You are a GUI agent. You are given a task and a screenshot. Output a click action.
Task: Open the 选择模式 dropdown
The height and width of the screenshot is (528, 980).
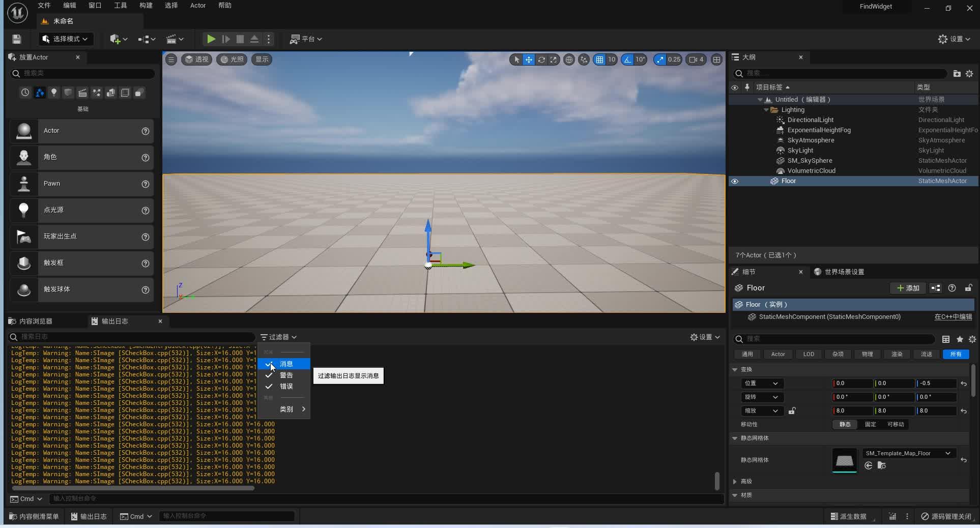(x=65, y=39)
